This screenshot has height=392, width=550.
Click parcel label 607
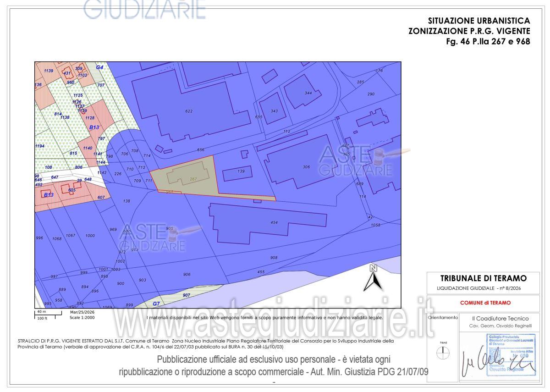pos(101,197)
